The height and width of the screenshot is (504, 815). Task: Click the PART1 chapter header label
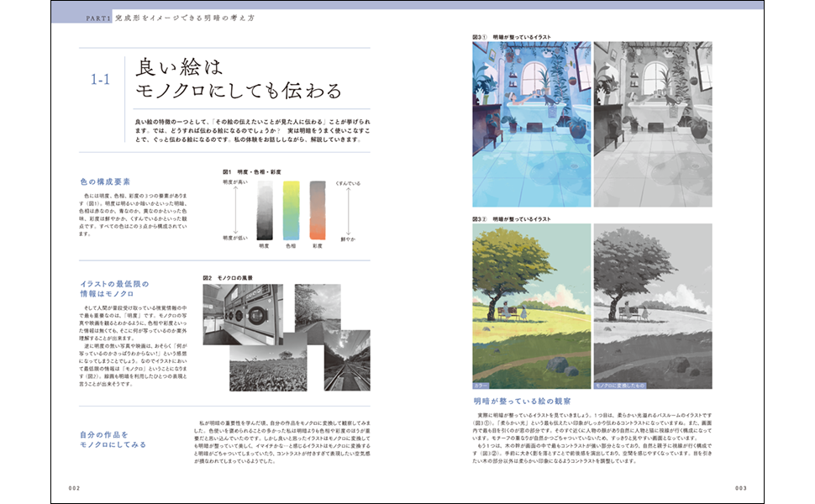[x=98, y=18]
